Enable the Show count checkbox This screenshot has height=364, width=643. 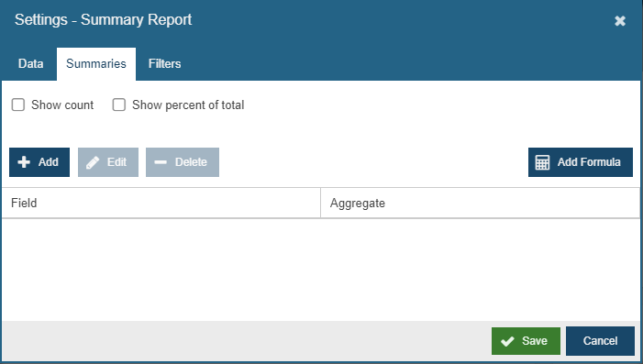(18, 105)
